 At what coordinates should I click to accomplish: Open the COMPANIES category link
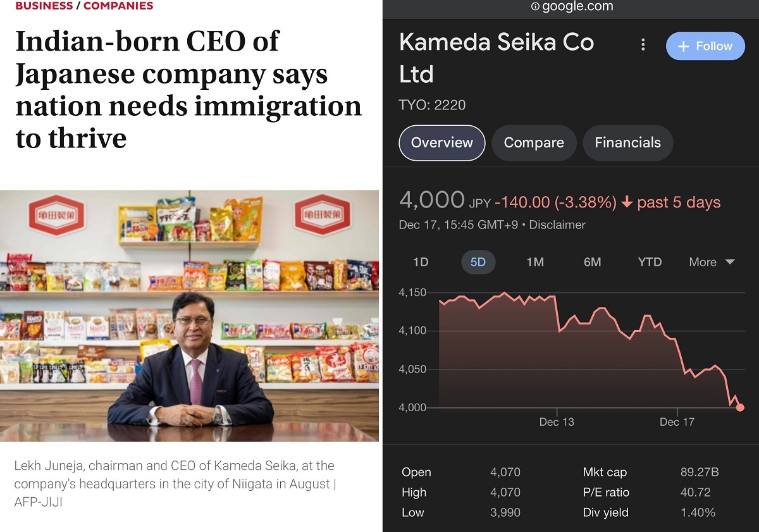click(118, 6)
